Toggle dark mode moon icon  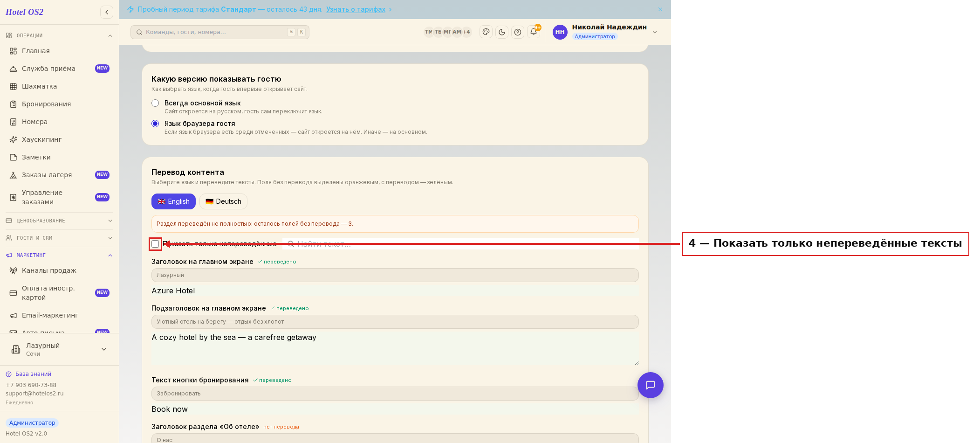pos(502,32)
